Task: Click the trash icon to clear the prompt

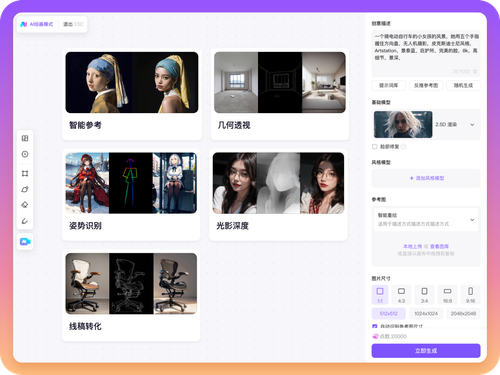Action: click(x=475, y=72)
